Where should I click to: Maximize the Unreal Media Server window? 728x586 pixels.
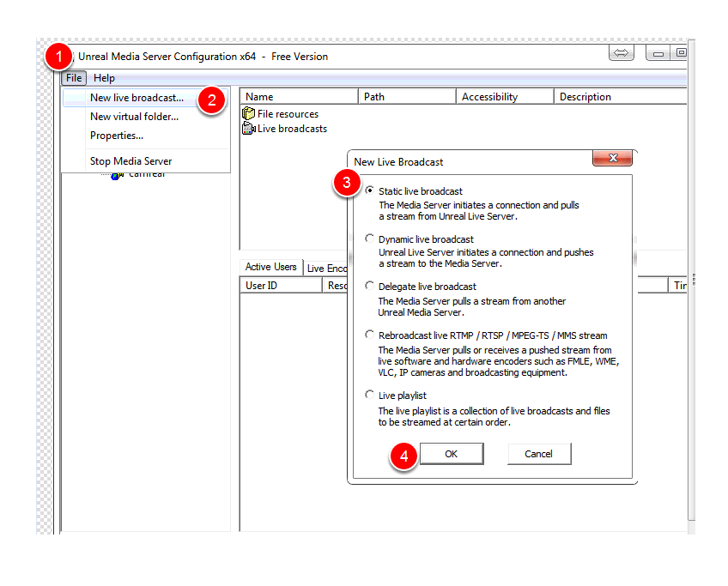point(680,53)
